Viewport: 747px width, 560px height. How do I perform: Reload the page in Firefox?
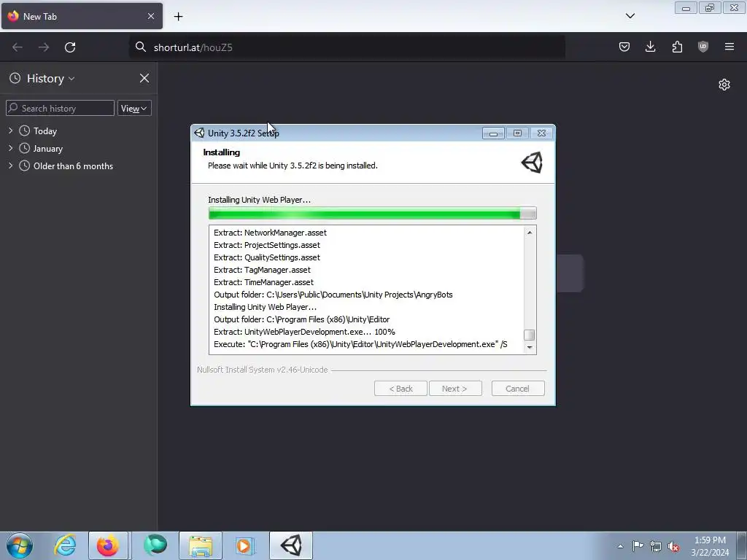click(70, 47)
